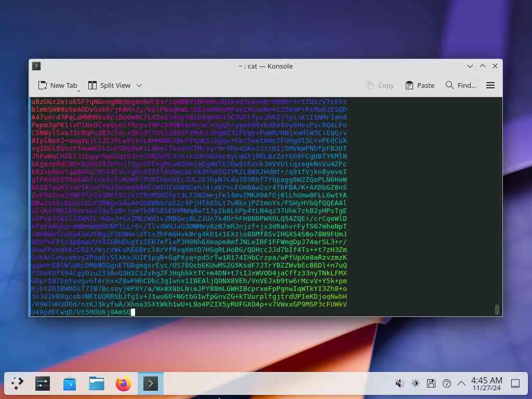Click the Copy button in toolbar

[380, 86]
